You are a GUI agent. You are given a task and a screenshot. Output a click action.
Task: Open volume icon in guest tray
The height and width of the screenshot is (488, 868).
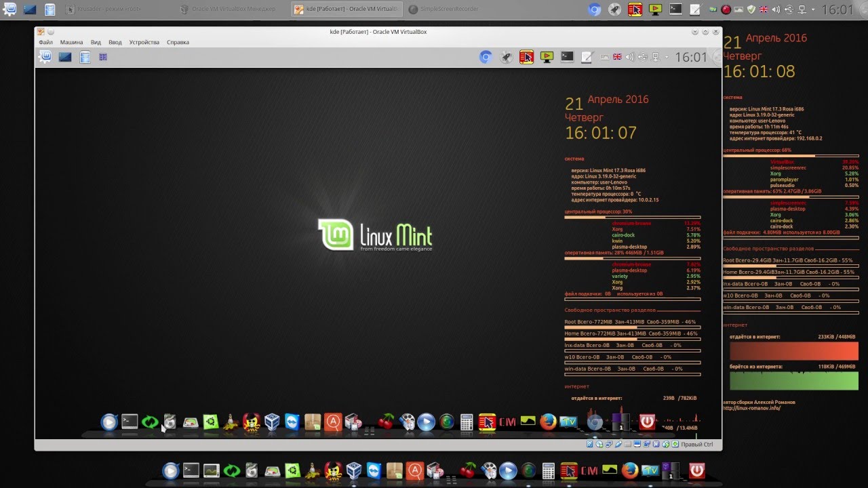[x=629, y=58]
